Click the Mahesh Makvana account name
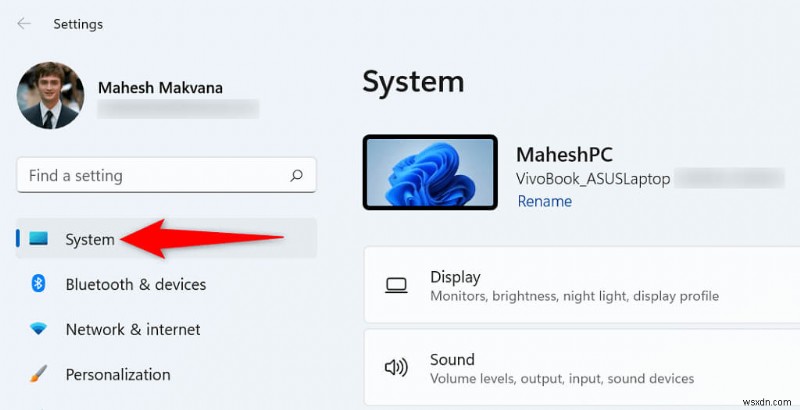The width and height of the screenshot is (800, 410). coord(160,88)
